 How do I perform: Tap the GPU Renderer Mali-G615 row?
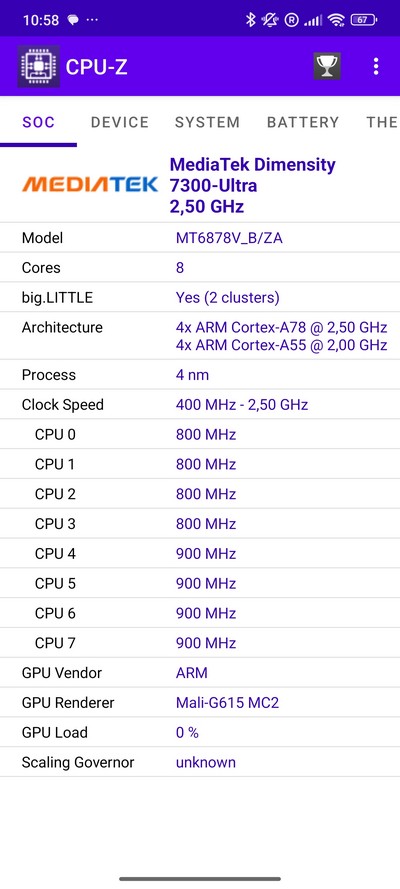[200, 702]
